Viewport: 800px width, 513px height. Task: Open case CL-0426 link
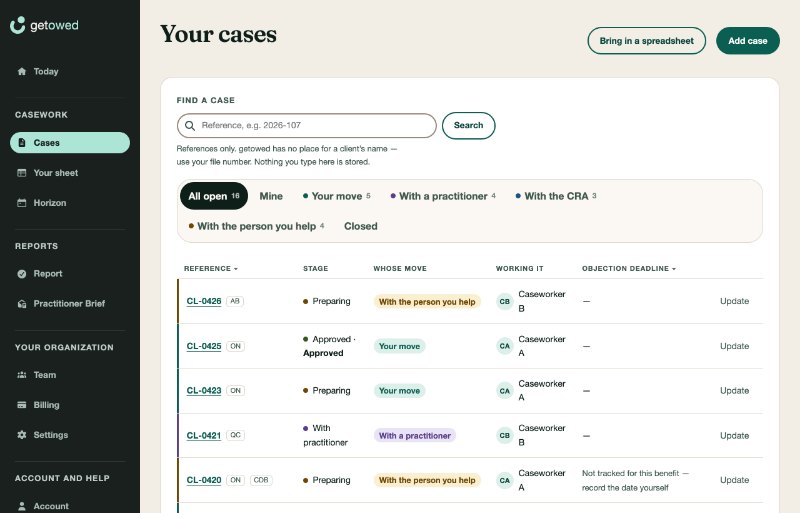click(204, 301)
